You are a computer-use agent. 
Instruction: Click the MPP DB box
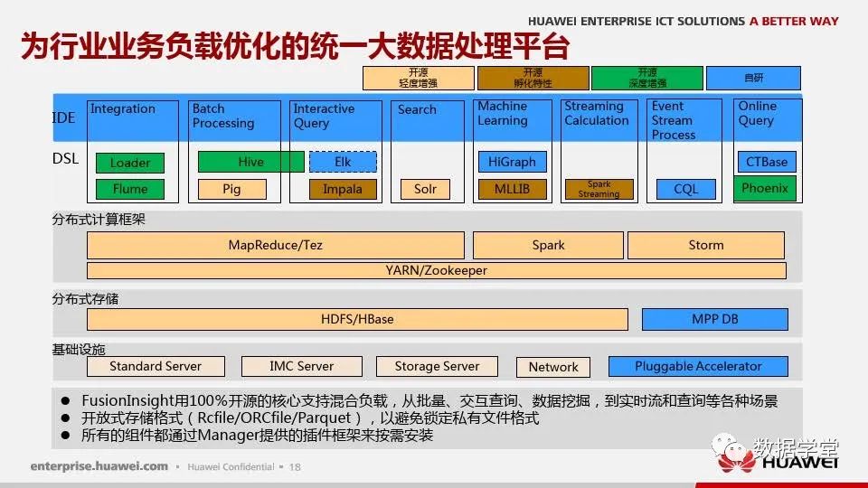(714, 319)
